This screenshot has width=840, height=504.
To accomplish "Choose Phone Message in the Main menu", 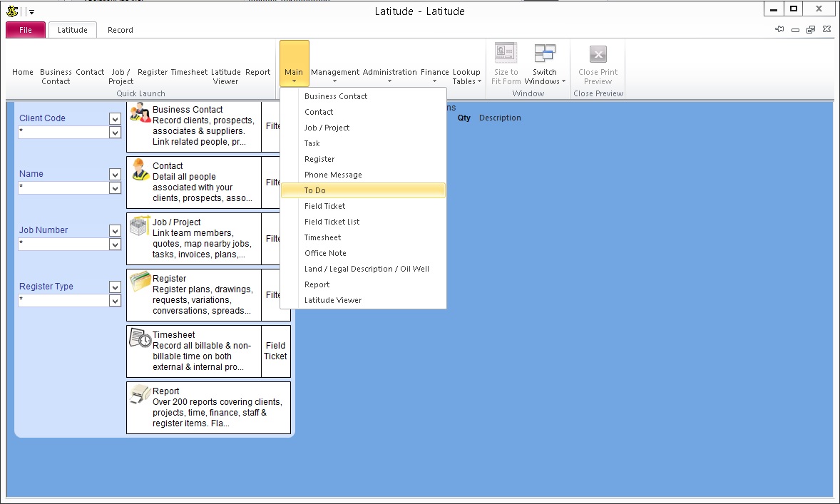I will pyautogui.click(x=333, y=175).
